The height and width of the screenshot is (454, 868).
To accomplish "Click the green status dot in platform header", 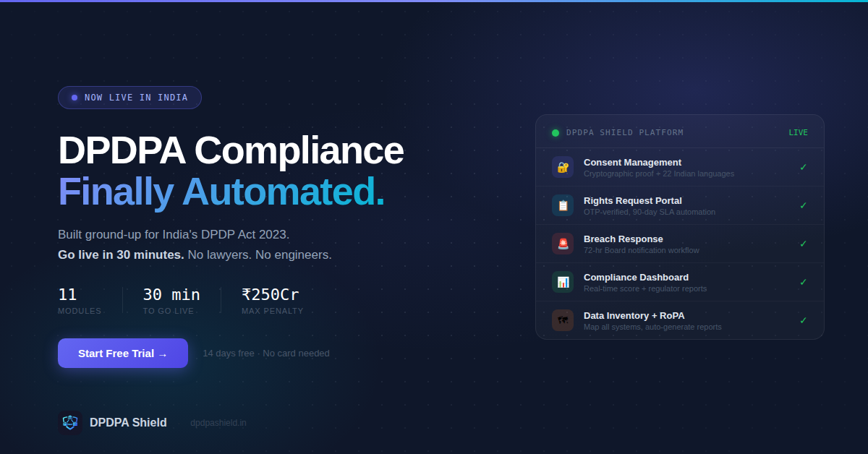I will (x=556, y=133).
